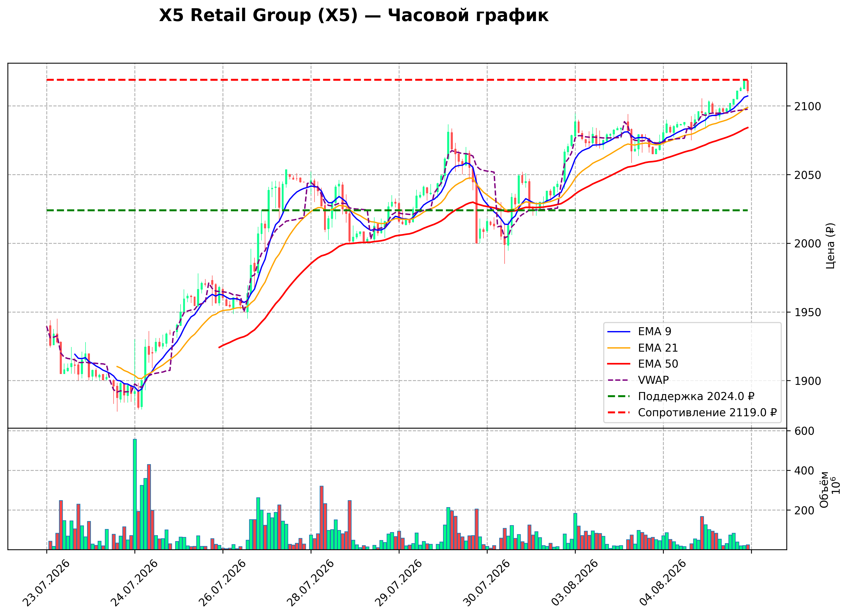Click the volume axis tick "600"

point(804,431)
